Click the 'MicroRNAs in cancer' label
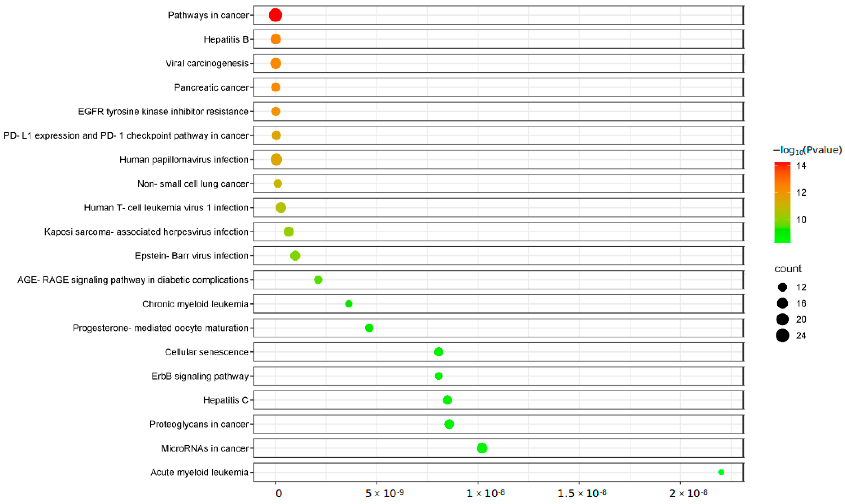The image size is (845, 504). click(205, 449)
